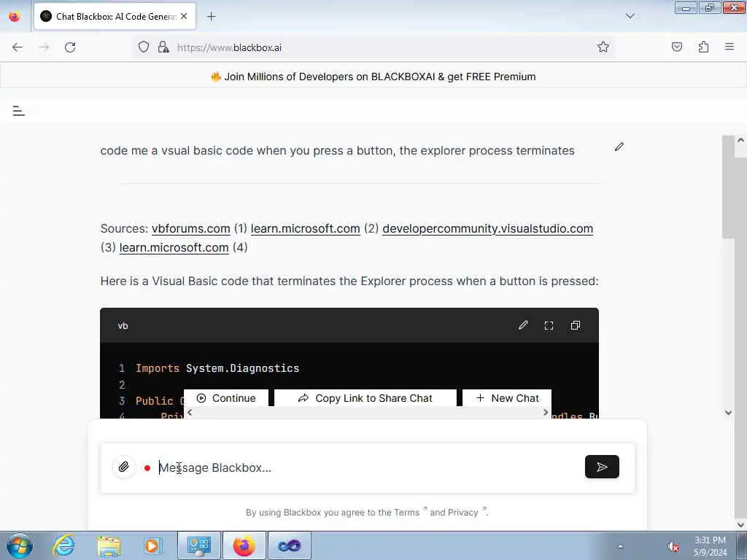Send message with arrow button

coord(602,467)
